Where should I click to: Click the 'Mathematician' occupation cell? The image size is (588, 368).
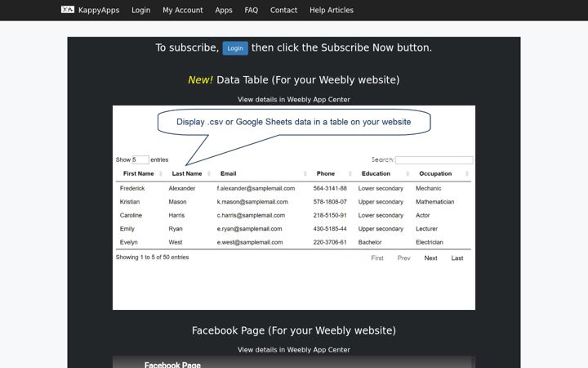point(435,202)
